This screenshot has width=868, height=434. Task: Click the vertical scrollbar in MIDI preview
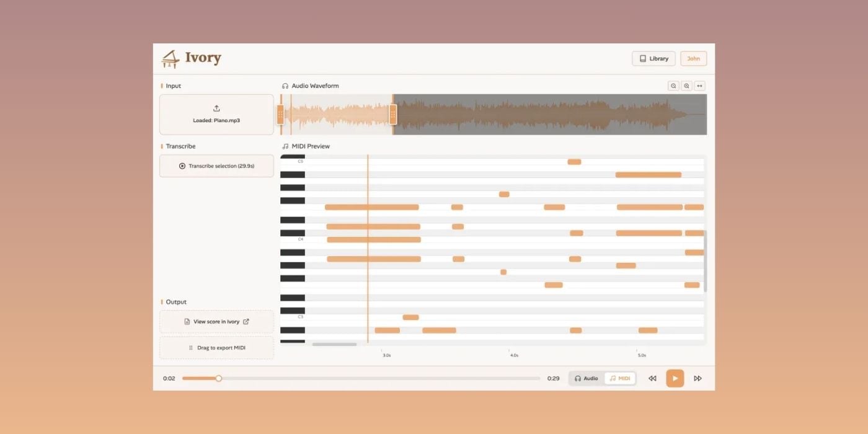click(706, 260)
